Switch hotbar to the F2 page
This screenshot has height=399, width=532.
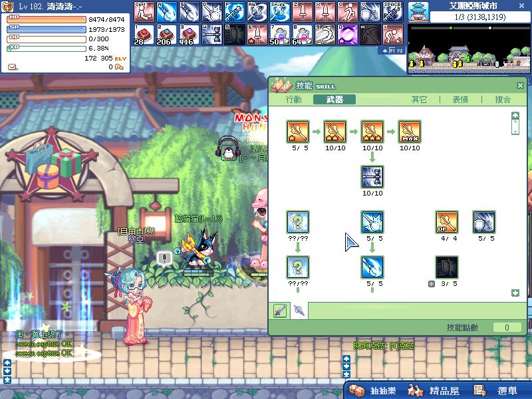[x=400, y=51]
